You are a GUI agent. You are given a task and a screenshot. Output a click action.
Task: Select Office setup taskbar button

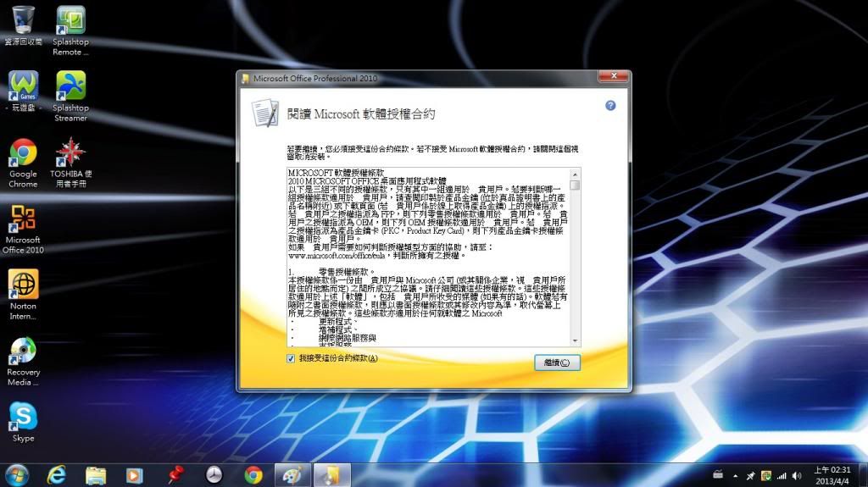332,475
